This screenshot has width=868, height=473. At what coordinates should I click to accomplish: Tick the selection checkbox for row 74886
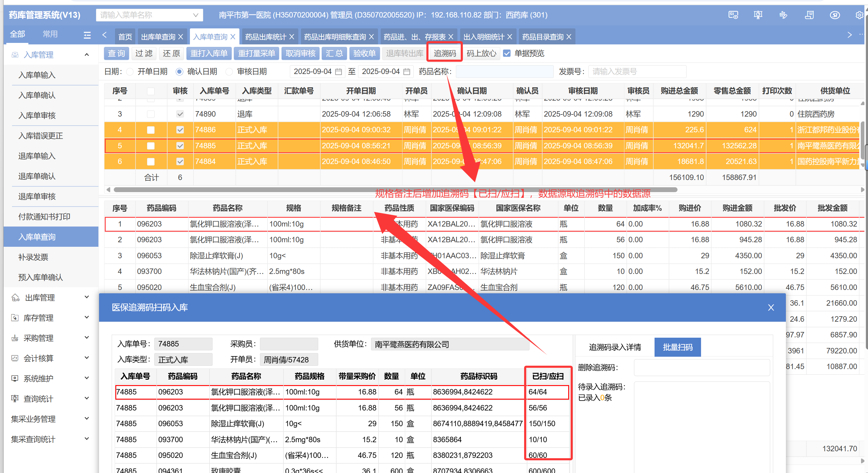(151, 130)
